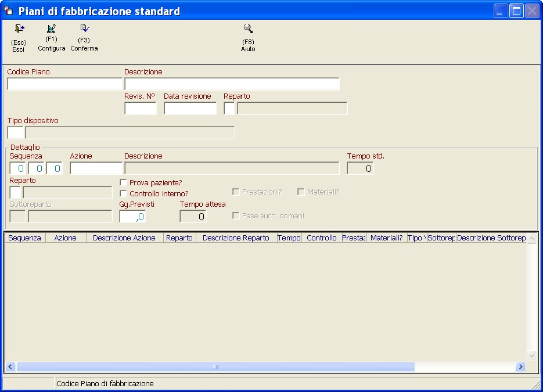Click the first Sequenza number box
Viewport: 543px width, 392px height.
click(x=17, y=168)
